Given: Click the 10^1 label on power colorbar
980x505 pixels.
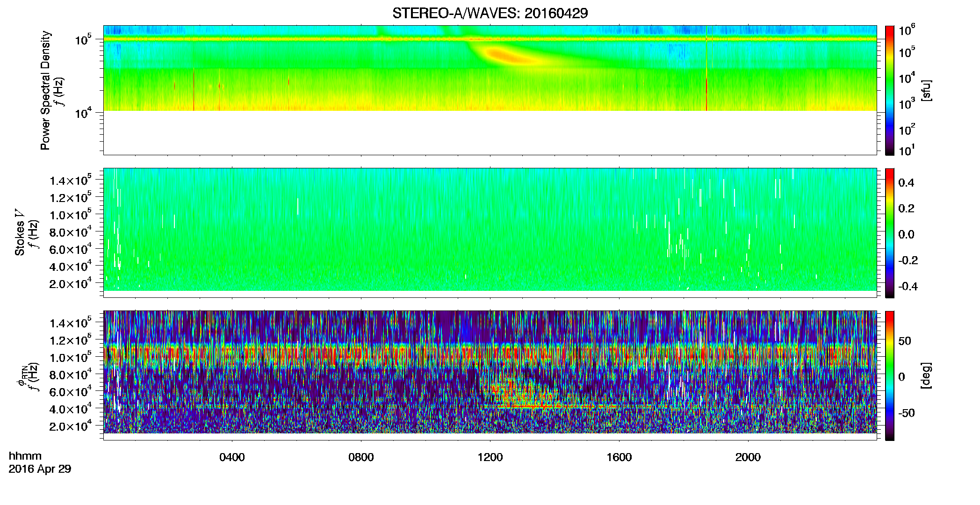Looking at the screenshot, I should [907, 150].
